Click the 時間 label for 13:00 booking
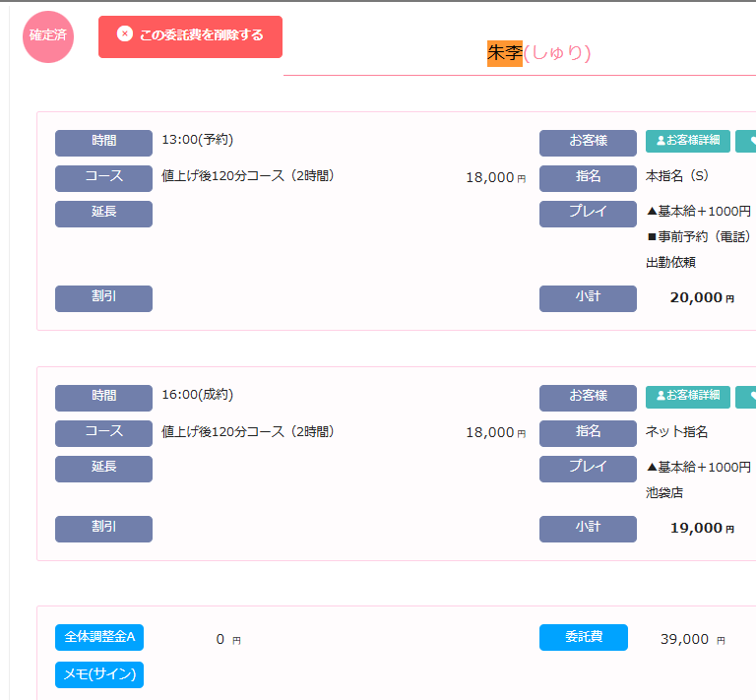 (103, 143)
